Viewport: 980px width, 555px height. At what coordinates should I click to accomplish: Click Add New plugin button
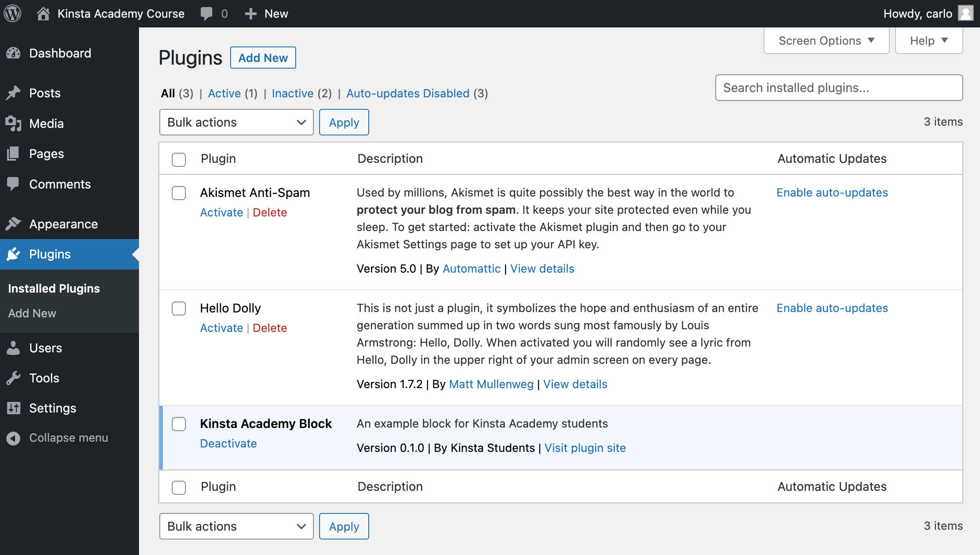click(x=262, y=57)
